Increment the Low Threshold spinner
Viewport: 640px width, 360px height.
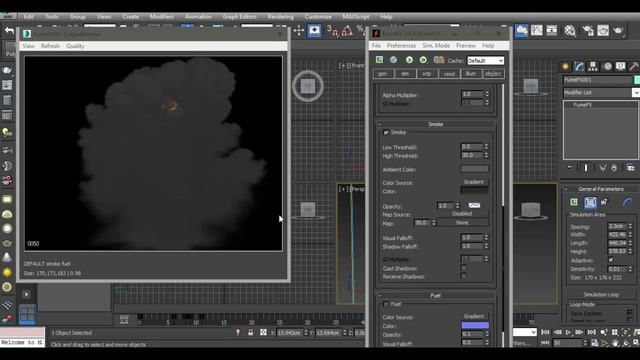(486, 144)
